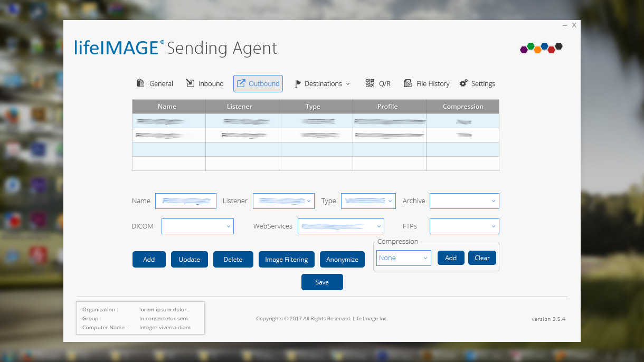Click the Compression column header
644x362 pixels.
pos(463,107)
